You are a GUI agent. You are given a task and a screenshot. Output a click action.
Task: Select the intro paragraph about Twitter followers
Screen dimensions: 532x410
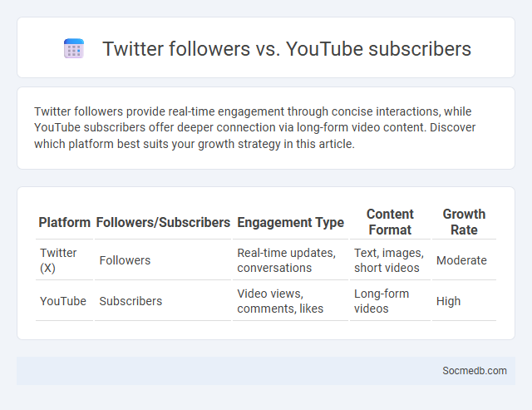pyautogui.click(x=255, y=127)
